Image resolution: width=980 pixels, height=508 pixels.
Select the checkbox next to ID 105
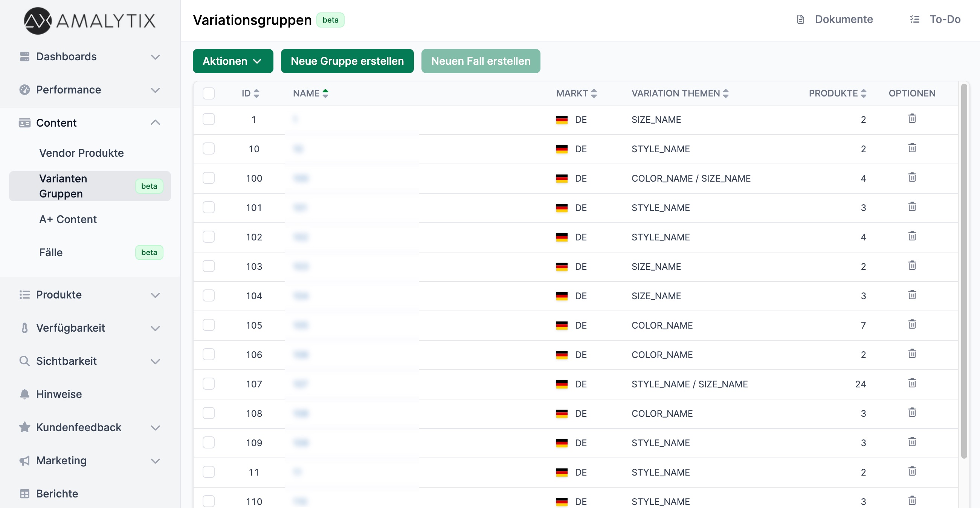click(209, 325)
